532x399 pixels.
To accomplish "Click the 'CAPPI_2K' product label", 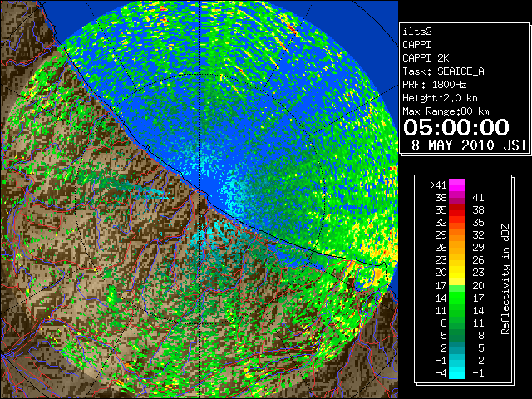I will coord(426,58).
